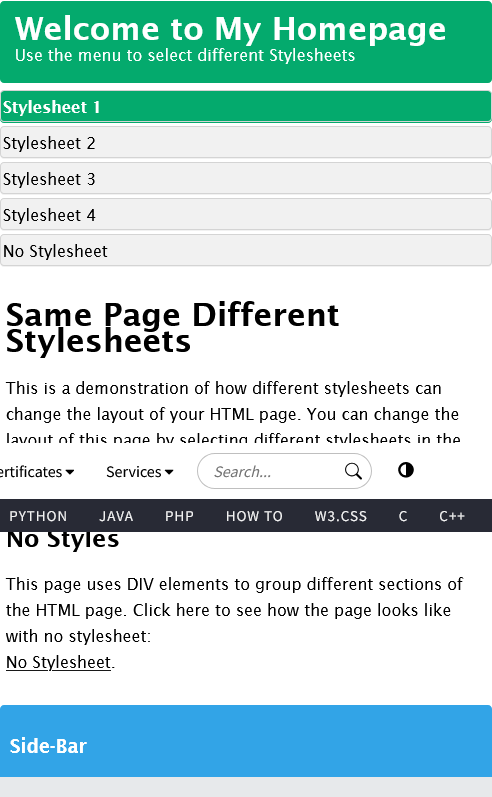492x797 pixels.
Task: Open the JAVA tutorial tab
Action: click(116, 516)
